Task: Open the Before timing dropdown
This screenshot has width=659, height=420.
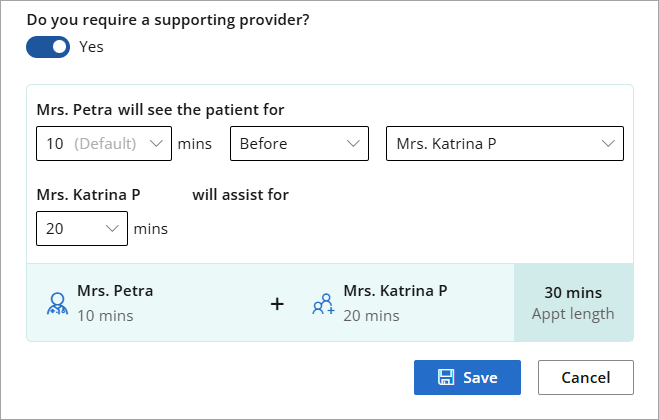Action: tap(299, 143)
